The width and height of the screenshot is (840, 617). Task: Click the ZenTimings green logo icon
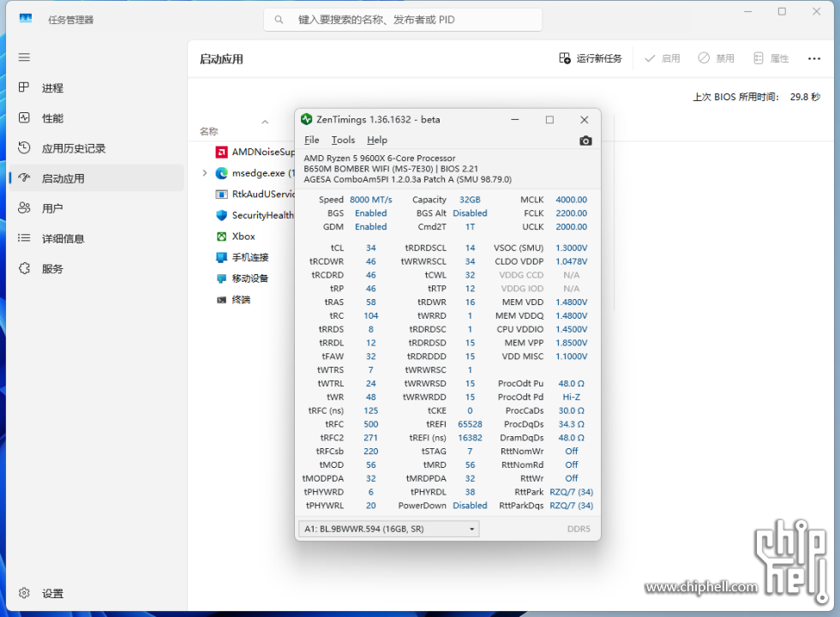(307, 119)
